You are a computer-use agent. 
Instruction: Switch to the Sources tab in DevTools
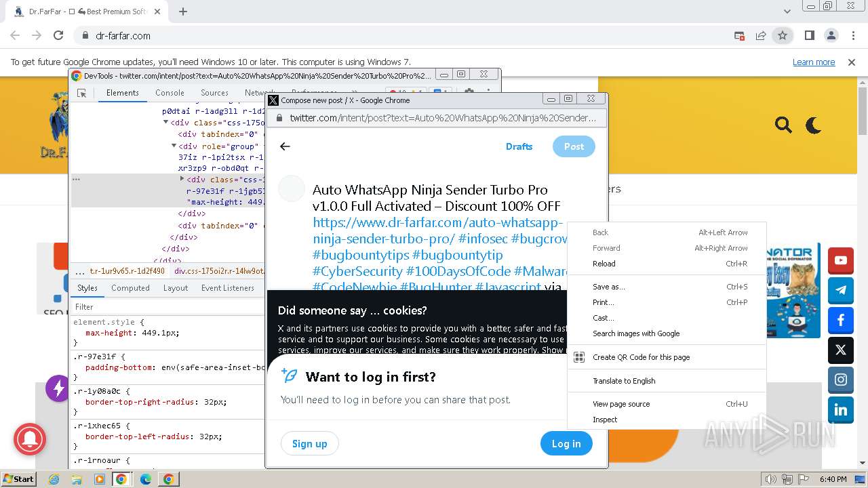(214, 93)
